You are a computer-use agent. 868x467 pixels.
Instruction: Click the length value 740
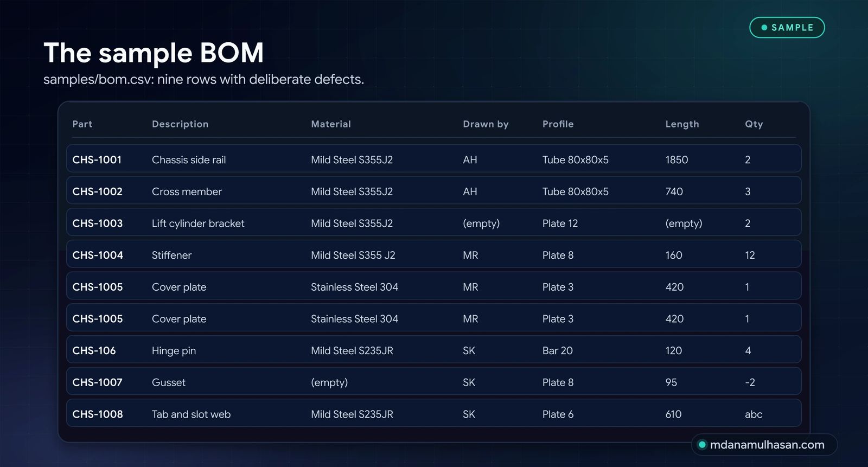coord(674,191)
